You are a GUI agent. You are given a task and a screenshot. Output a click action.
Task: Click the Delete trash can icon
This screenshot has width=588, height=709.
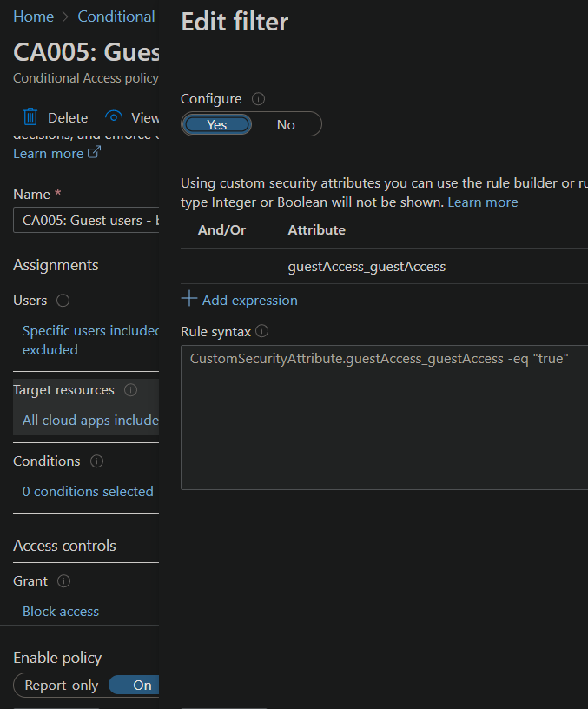point(30,117)
